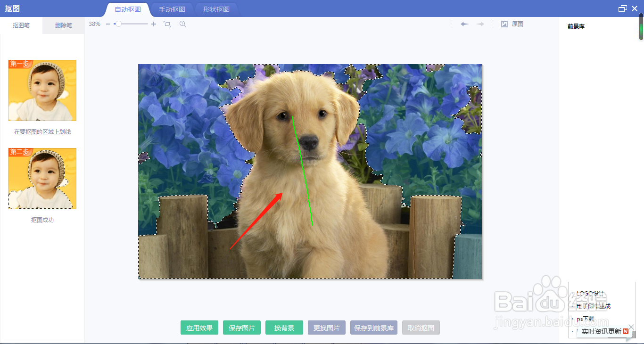Click the 更换图片 button
The image size is (644, 344).
[327, 328]
